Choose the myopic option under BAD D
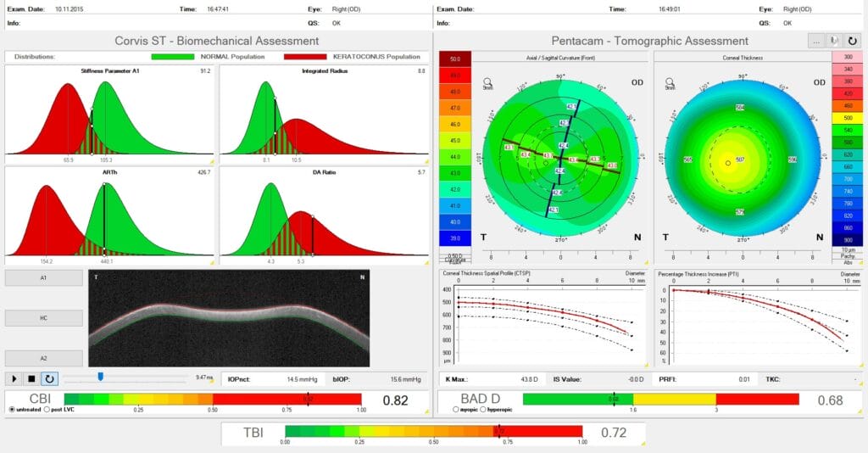This screenshot has width=868, height=453. coord(455,409)
